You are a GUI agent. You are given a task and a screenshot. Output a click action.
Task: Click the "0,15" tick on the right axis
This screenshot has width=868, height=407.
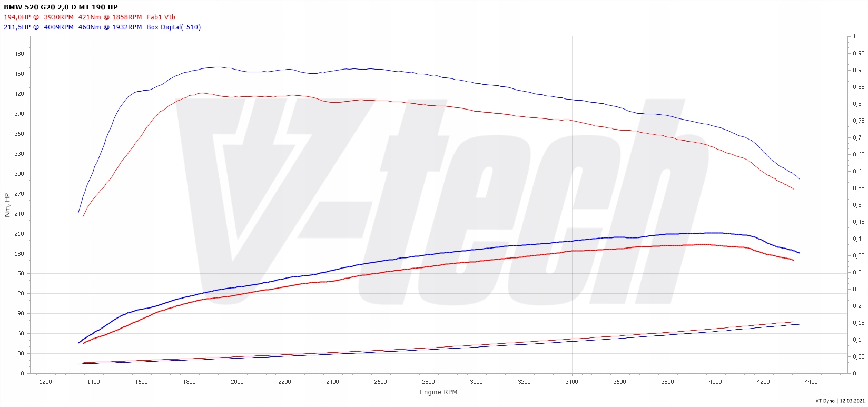click(x=859, y=323)
